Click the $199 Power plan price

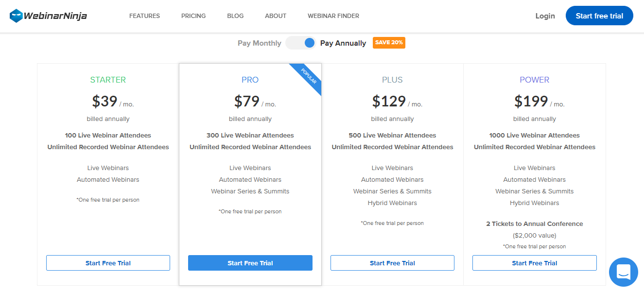click(x=532, y=101)
